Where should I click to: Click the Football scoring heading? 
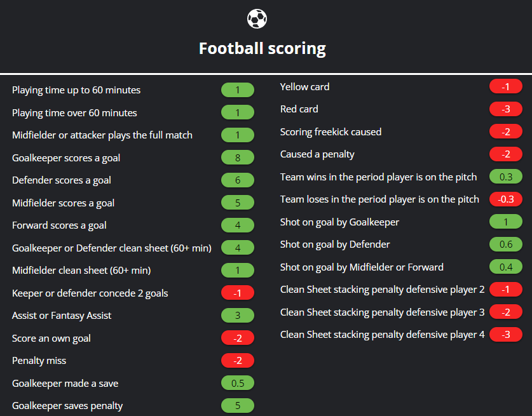[263, 48]
